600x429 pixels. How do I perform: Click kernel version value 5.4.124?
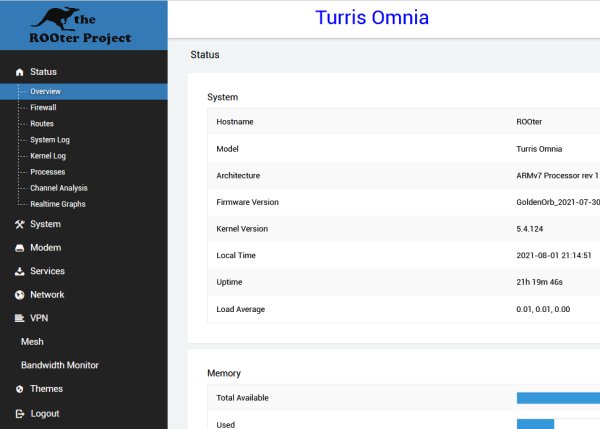530,229
